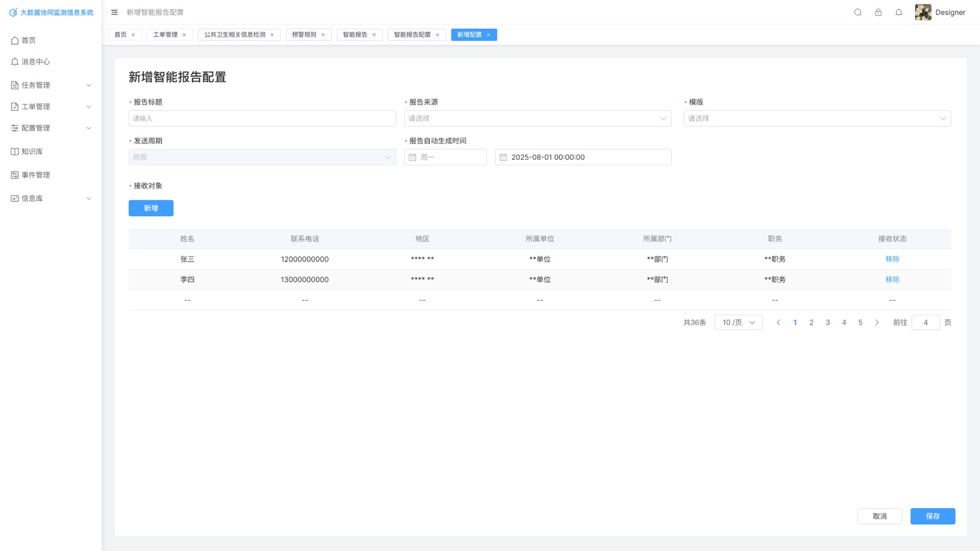Screen dimensions: 980x551
Task: Click the 联系电话 column header
Action: (x=304, y=239)
